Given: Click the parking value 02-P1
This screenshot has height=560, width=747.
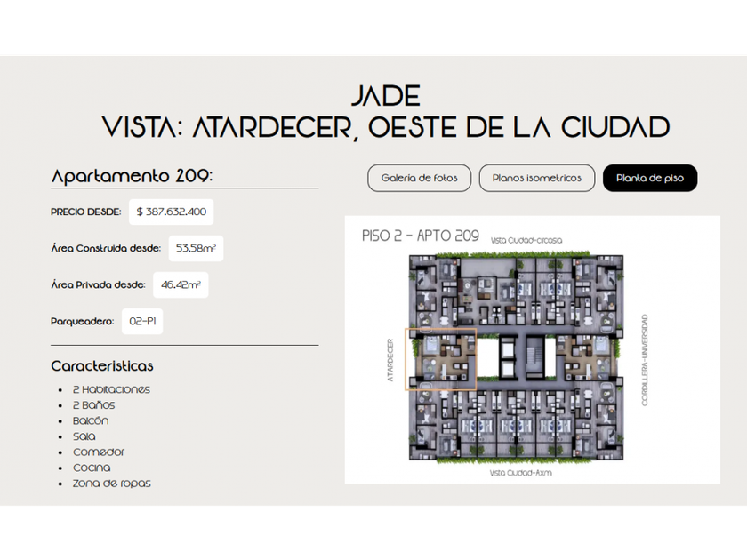Looking at the screenshot, I should pos(142,322).
